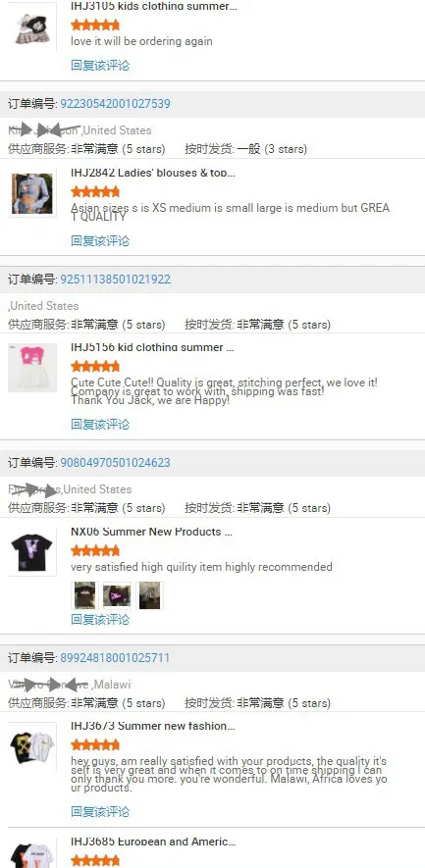Open order number 89924818001025711
425x868 pixels.
[115, 658]
